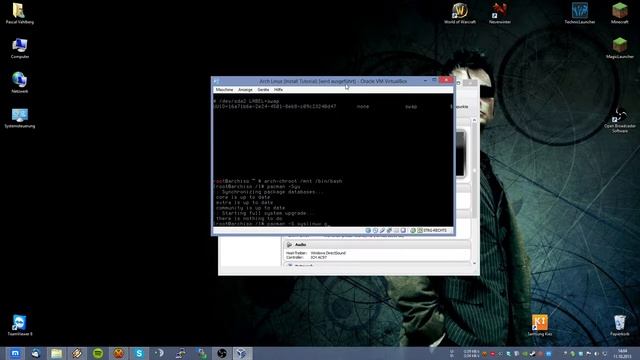This screenshot has height=360, width=640.
Task: Open the Papierkorb recycle bin
Action: tap(620, 325)
